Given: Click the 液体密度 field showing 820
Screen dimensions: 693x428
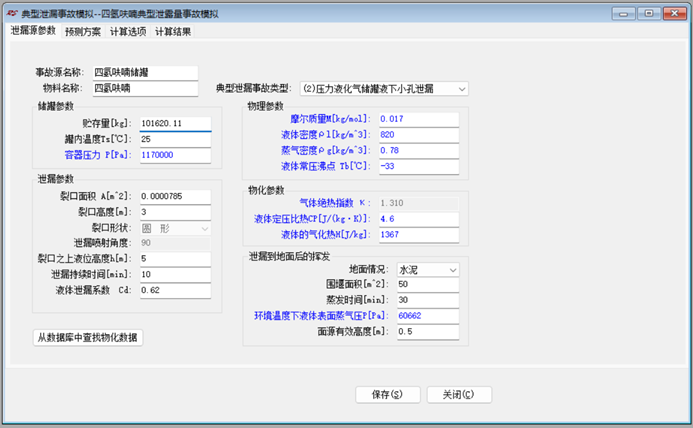Looking at the screenshot, I should [x=419, y=135].
